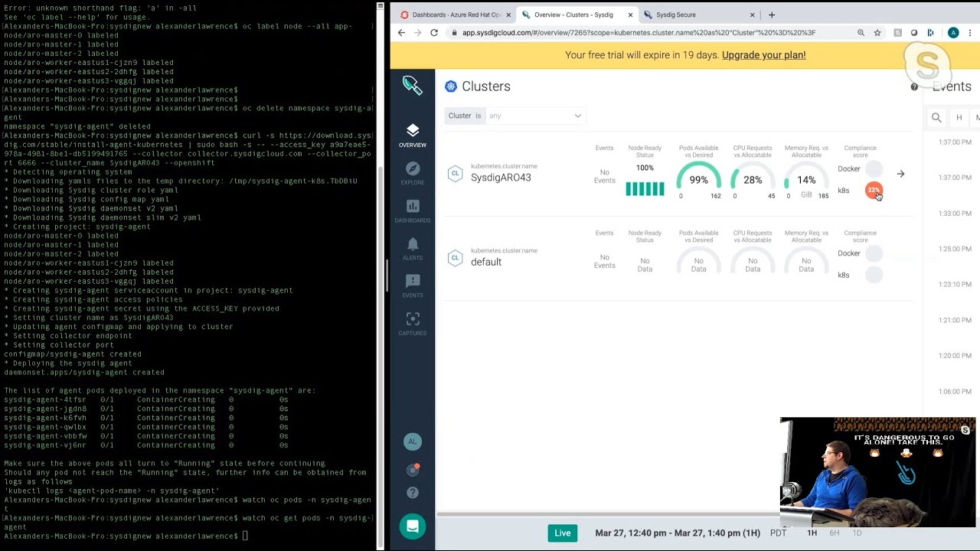
Task: Click the 14% memory requests gauge
Action: (806, 180)
